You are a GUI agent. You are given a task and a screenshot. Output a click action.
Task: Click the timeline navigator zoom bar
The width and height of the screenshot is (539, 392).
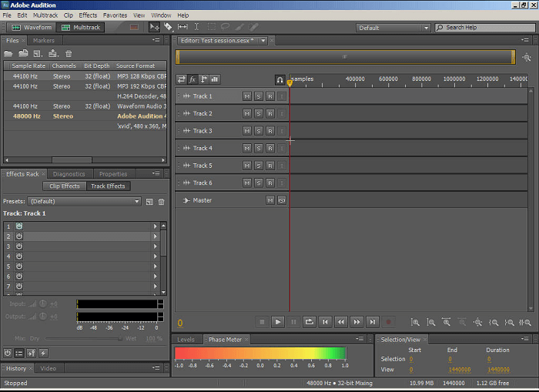coord(345,57)
